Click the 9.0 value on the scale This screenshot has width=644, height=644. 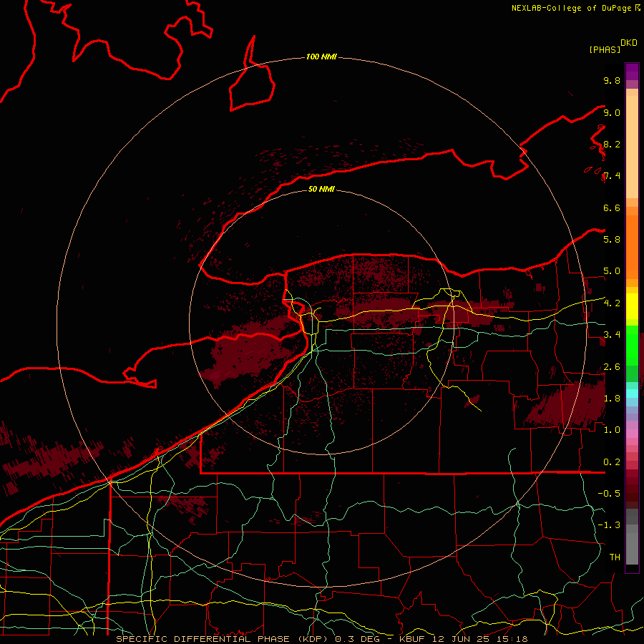click(x=612, y=112)
